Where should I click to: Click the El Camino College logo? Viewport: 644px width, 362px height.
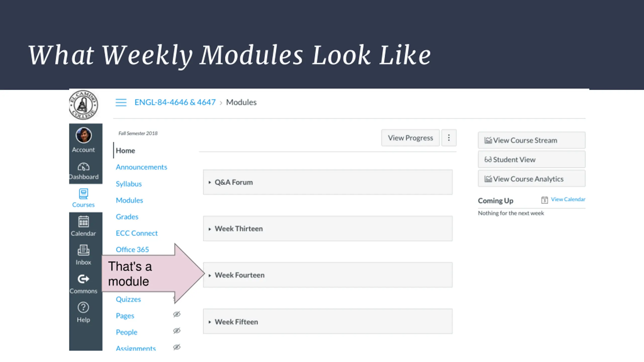coord(84,105)
